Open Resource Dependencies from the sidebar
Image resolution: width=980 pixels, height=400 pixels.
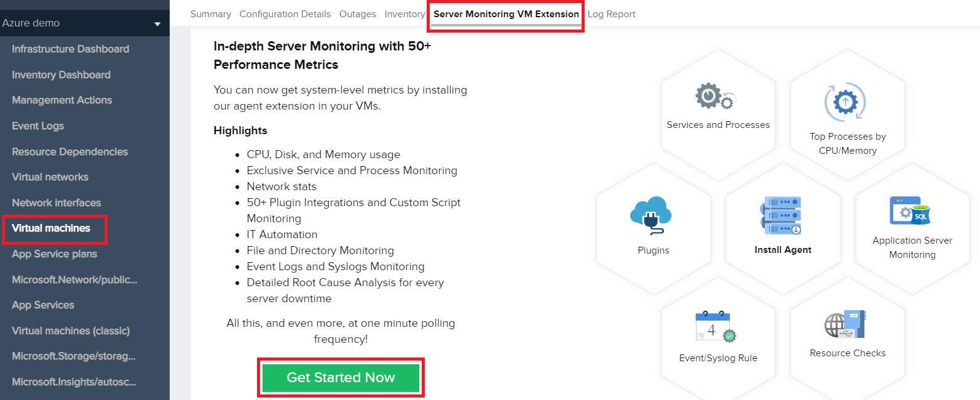click(69, 152)
